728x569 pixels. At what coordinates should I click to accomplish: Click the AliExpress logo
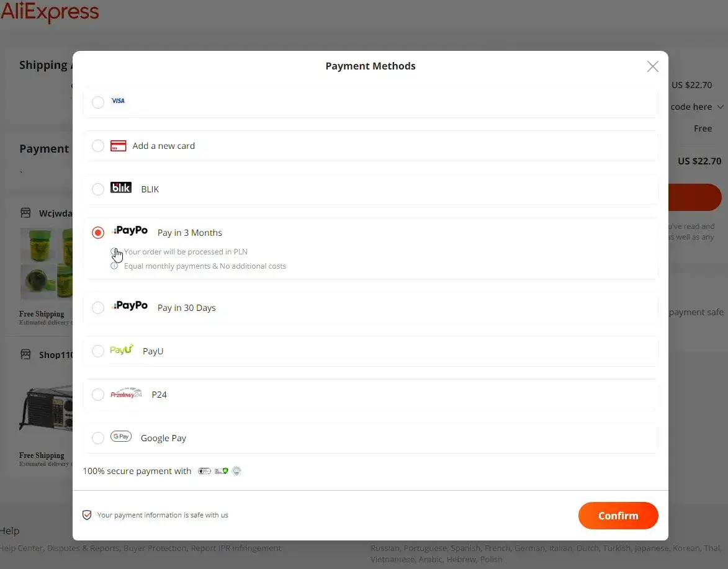pos(50,11)
